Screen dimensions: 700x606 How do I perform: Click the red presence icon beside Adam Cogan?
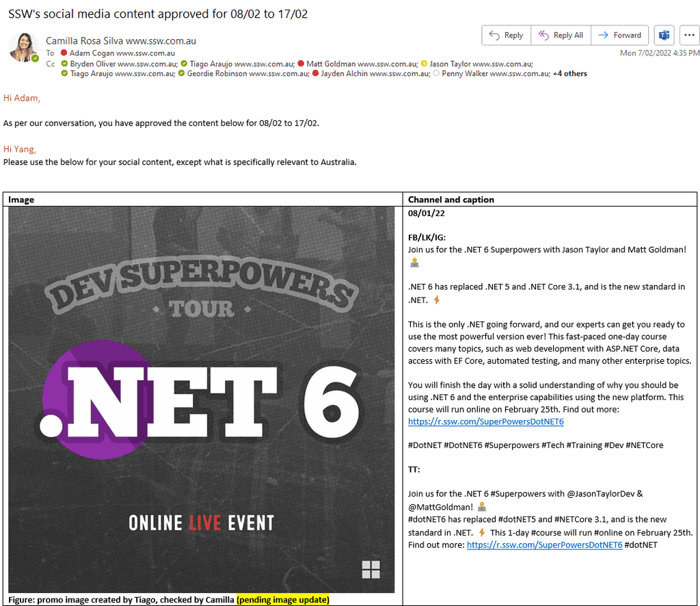64,53
